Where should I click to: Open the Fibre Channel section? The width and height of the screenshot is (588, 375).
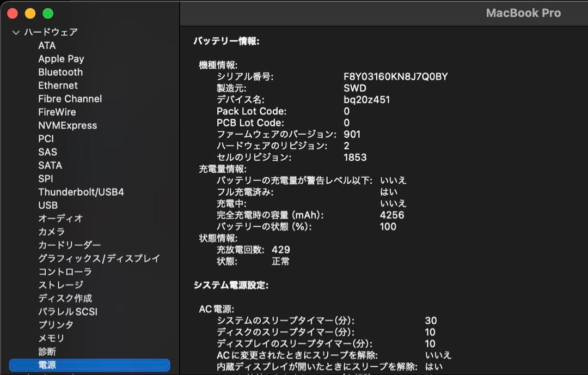(x=70, y=99)
